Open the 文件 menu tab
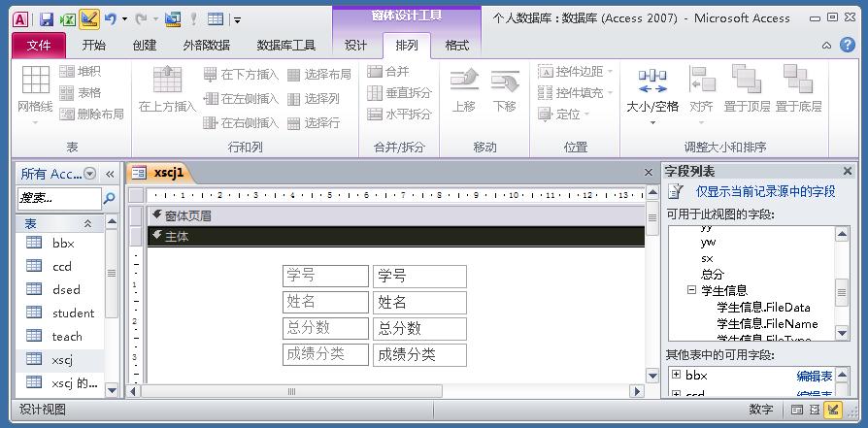Screen dimensions: 868x428 coord(39,46)
